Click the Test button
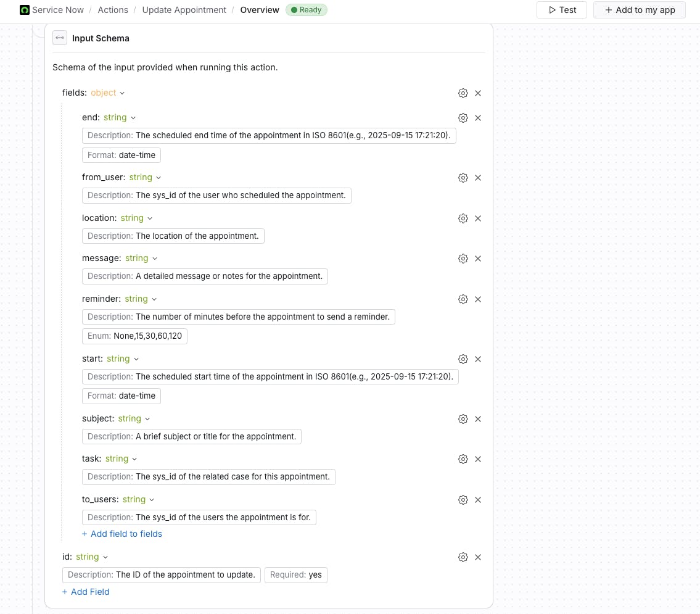 562,10
